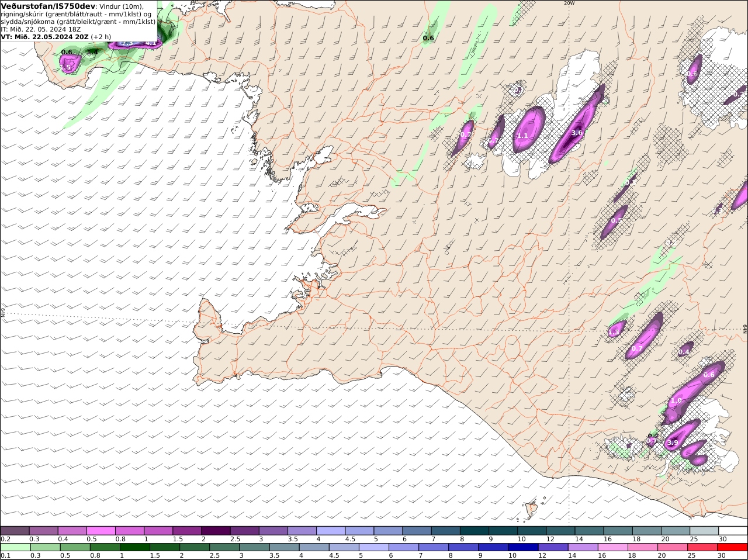
Task: Pick the dark teal 9 swatch, upper legend row
Action: [x=503, y=531]
